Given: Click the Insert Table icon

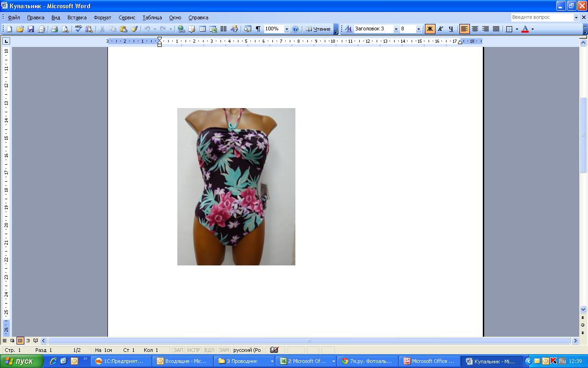Looking at the screenshot, I should point(203,29).
